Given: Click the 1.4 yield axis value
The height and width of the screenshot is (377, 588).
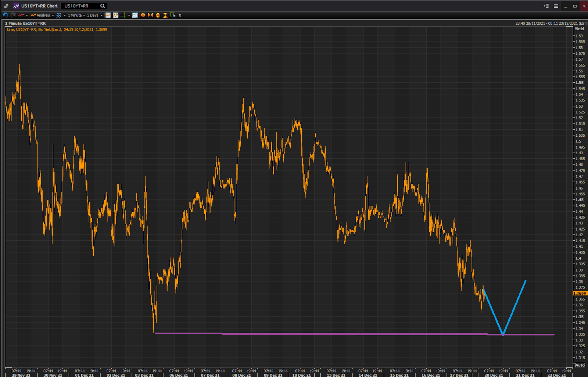Looking at the screenshot, I should coord(578,258).
